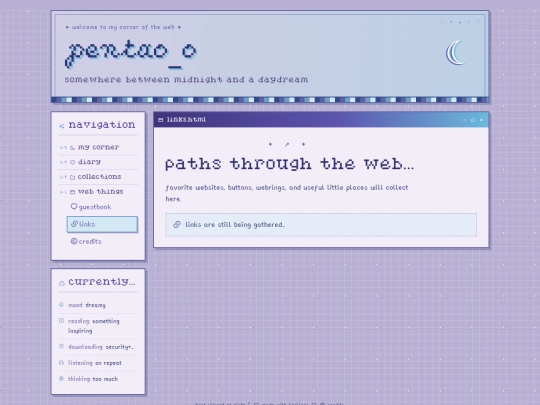
Task: Click 'links are still being gathered' notice text
Action: 235,225
